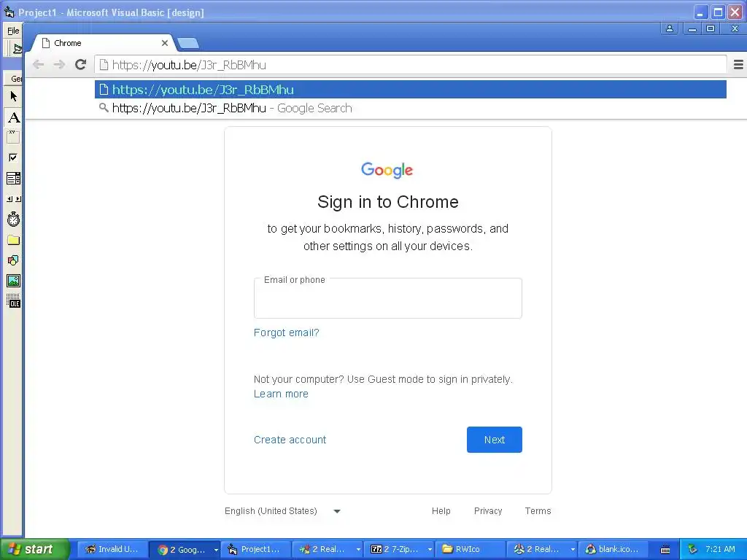This screenshot has width=747, height=560.
Task: Select the Google Search suggestion
Action: click(411, 108)
